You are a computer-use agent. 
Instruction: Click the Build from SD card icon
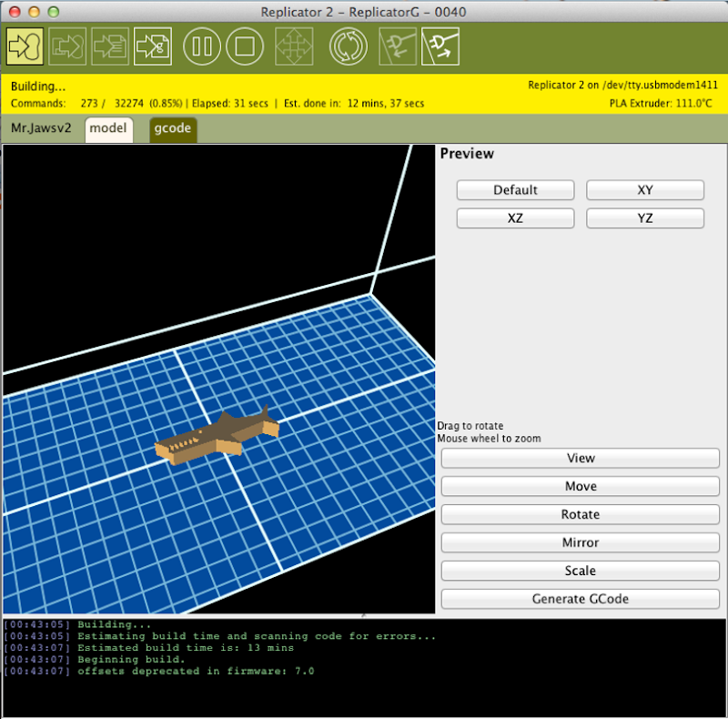67,46
